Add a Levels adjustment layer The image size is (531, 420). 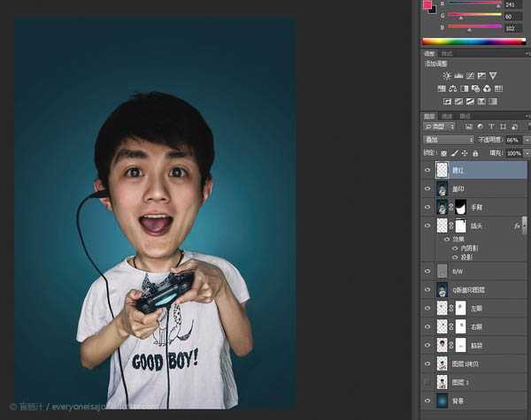[458, 76]
